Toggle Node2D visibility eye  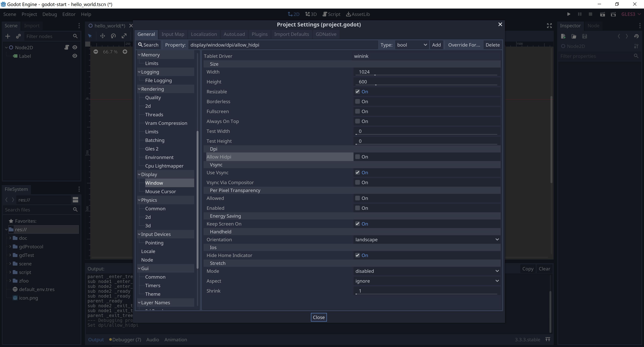point(75,47)
